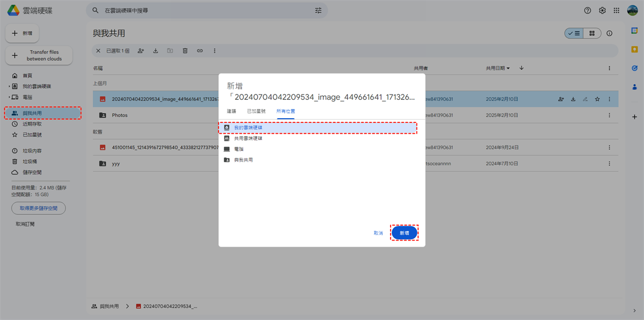Star the selected image file
This screenshot has height=320, width=644.
(597, 99)
